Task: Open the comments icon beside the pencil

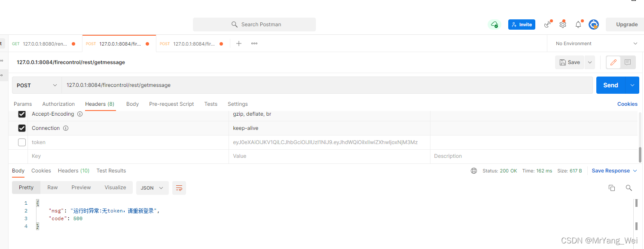Action: [x=628, y=62]
